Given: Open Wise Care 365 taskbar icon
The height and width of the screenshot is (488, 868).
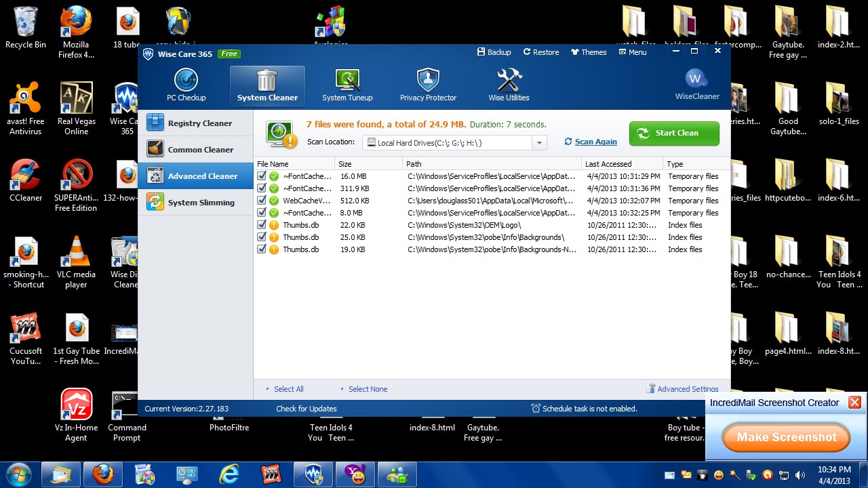Looking at the screenshot, I should (313, 474).
